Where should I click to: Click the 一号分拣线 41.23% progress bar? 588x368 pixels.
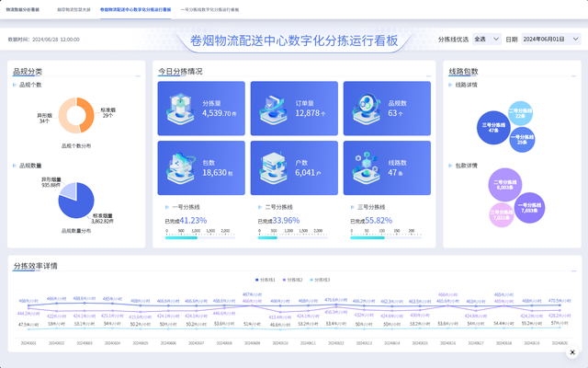pyautogui.click(x=200, y=237)
